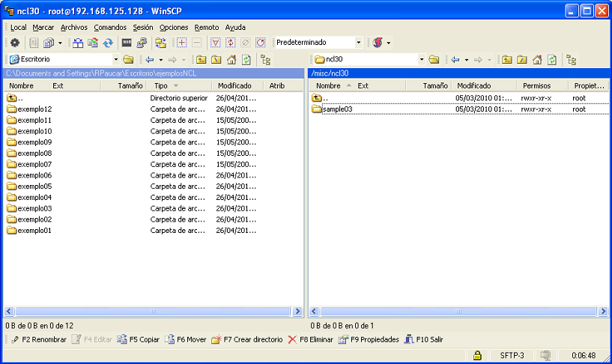This screenshot has width=612, height=364.
Task: Click F9 Propiedades button
Action: 369,339
